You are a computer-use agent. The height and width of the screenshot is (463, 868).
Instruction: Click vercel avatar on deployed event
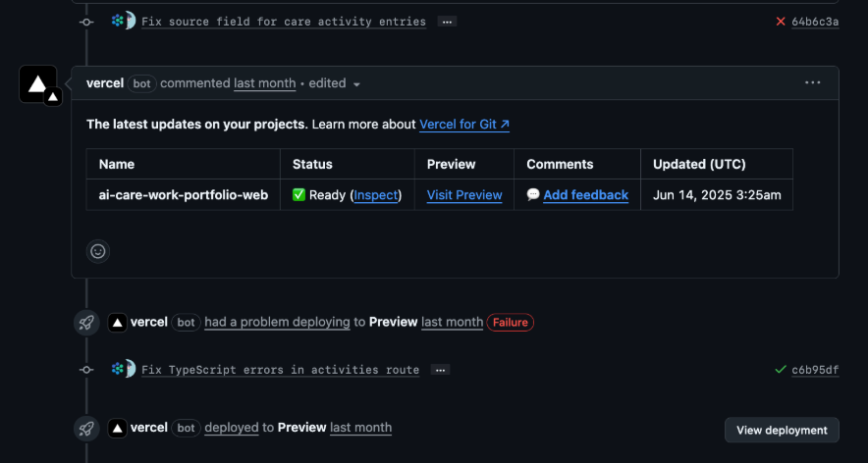[118, 429]
